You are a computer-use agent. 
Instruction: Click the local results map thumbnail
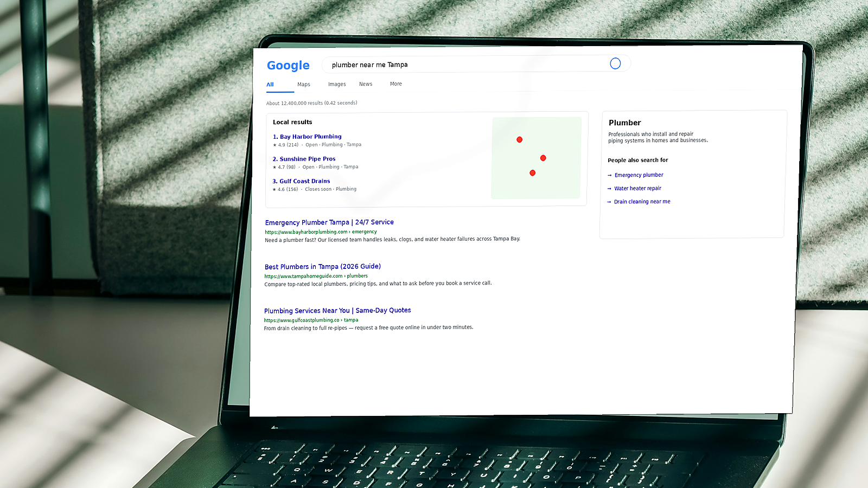pos(536,158)
